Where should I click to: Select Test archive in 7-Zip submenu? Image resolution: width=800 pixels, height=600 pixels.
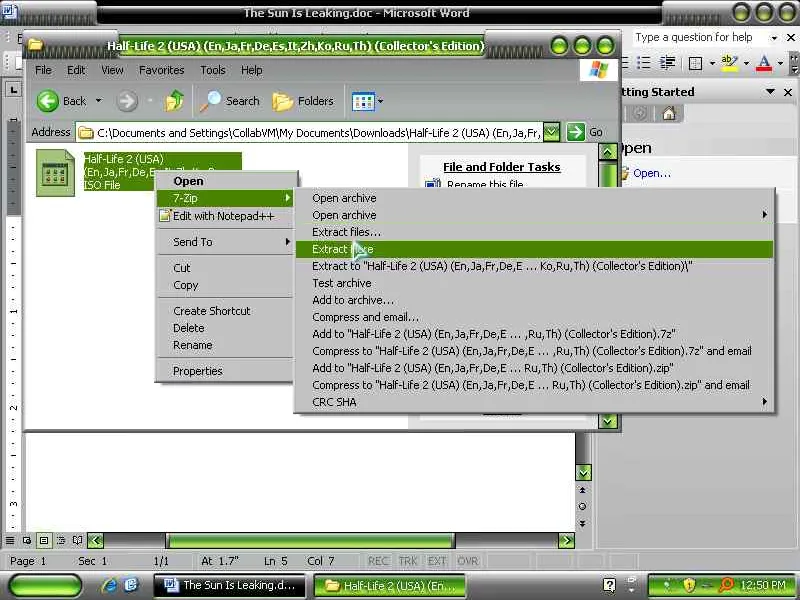tap(534, 283)
